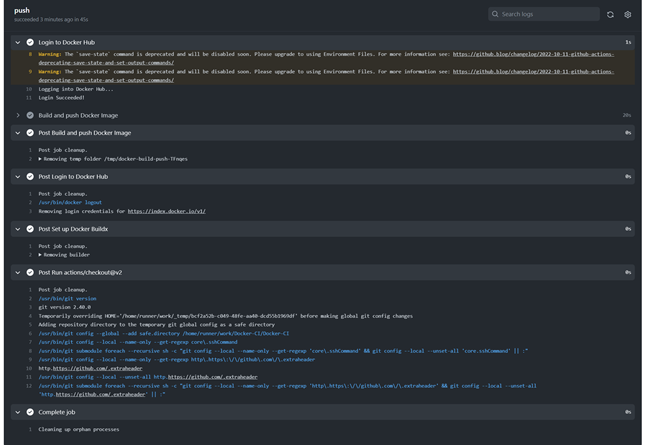Click line number 12 in checkout step log
The image size is (645, 446).
(29, 386)
